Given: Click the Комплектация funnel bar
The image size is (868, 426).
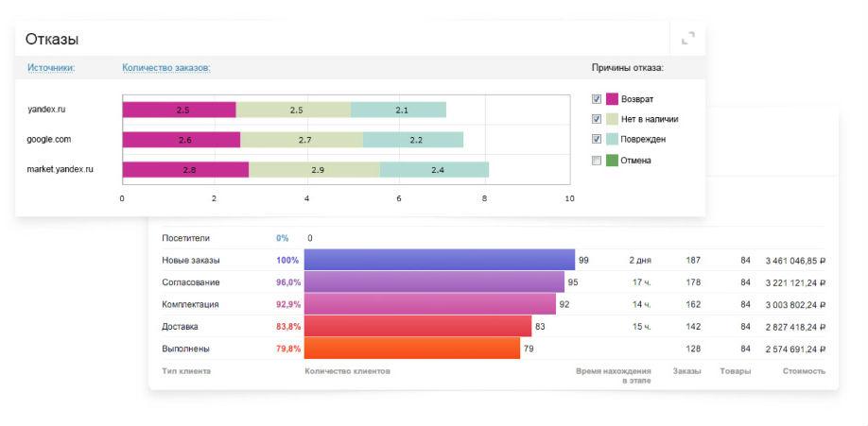Looking at the screenshot, I should (429, 304).
